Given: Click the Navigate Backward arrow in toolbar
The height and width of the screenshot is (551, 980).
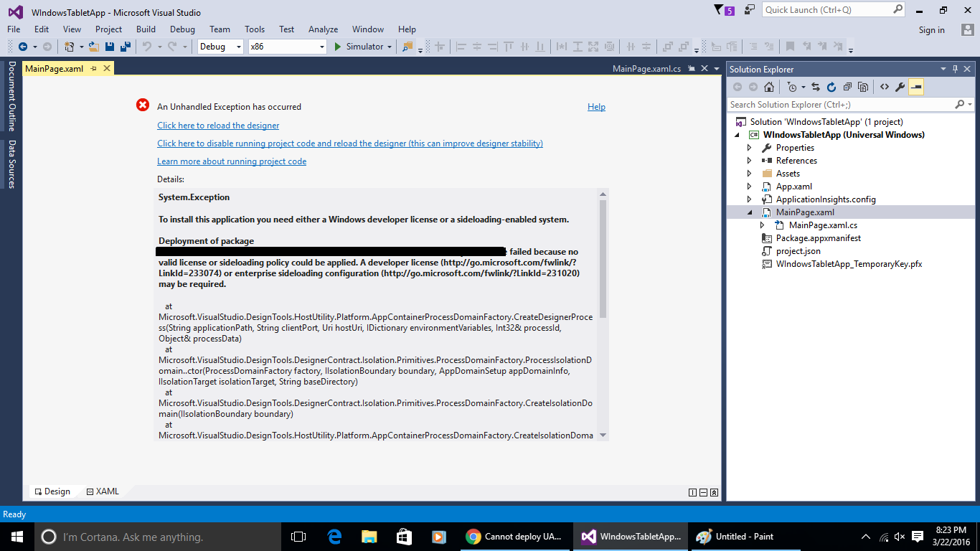Looking at the screenshot, I should [x=23, y=47].
